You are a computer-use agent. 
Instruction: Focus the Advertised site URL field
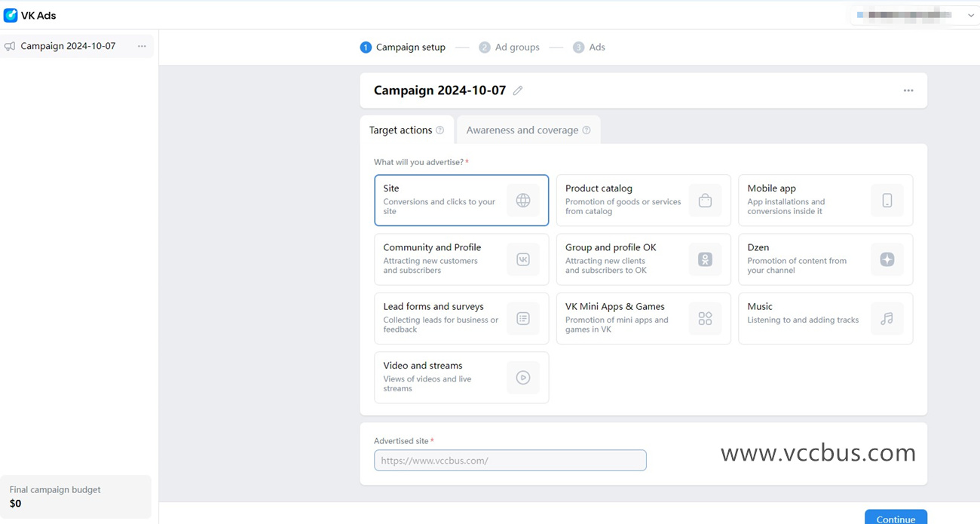pyautogui.click(x=510, y=461)
